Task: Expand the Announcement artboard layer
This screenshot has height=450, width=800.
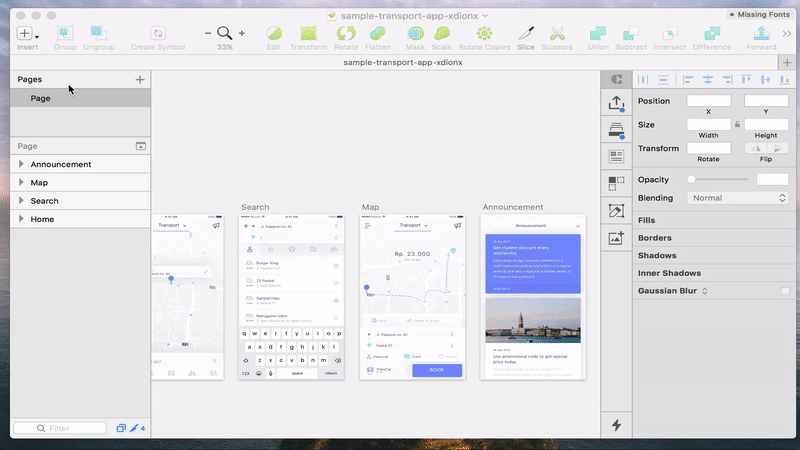Action: (22, 164)
